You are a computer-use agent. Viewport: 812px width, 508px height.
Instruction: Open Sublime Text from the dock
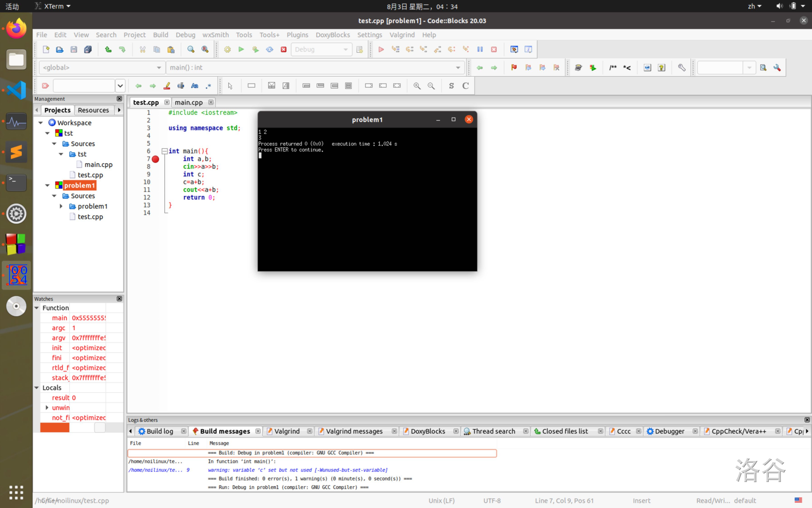pyautogui.click(x=16, y=152)
